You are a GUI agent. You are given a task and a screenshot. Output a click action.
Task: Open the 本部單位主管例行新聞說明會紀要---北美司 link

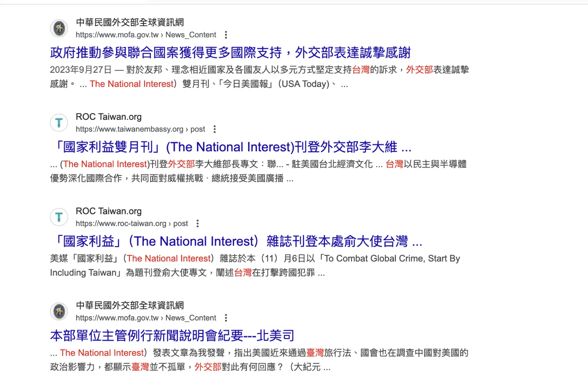coord(172,336)
